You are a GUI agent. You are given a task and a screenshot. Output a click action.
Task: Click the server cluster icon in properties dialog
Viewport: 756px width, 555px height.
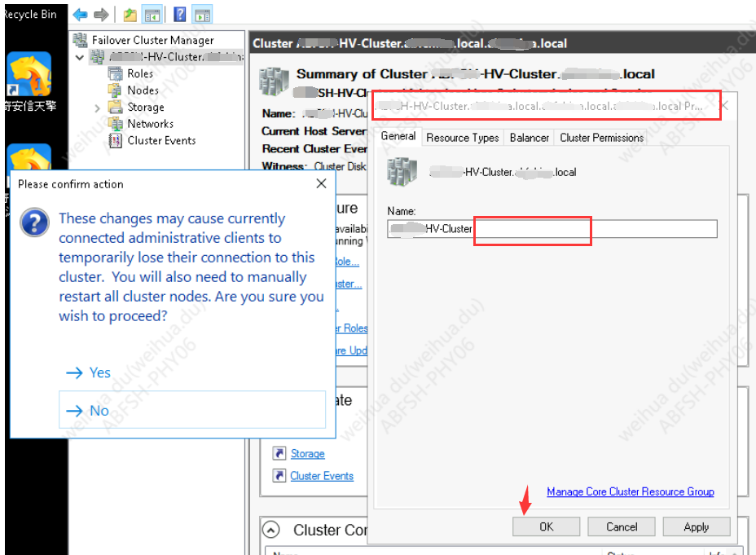[x=402, y=172]
